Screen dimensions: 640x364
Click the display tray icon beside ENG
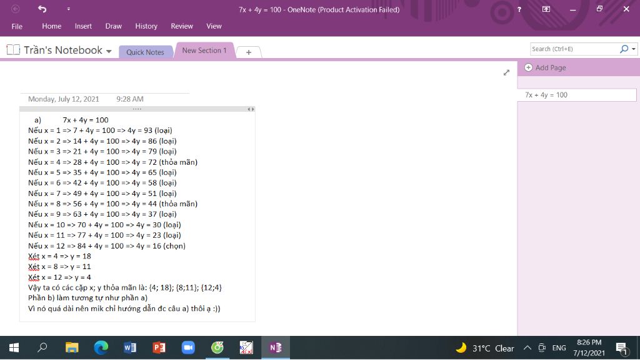coord(542,348)
